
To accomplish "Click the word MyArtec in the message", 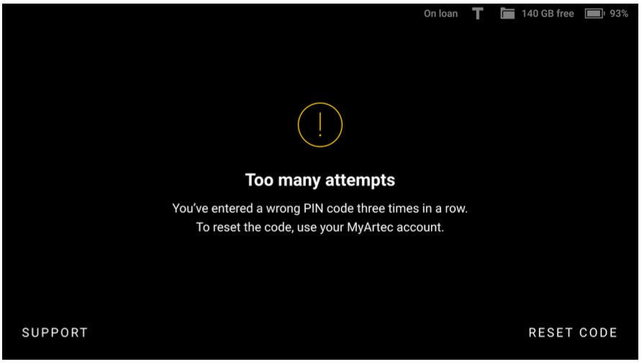I will (370, 227).
